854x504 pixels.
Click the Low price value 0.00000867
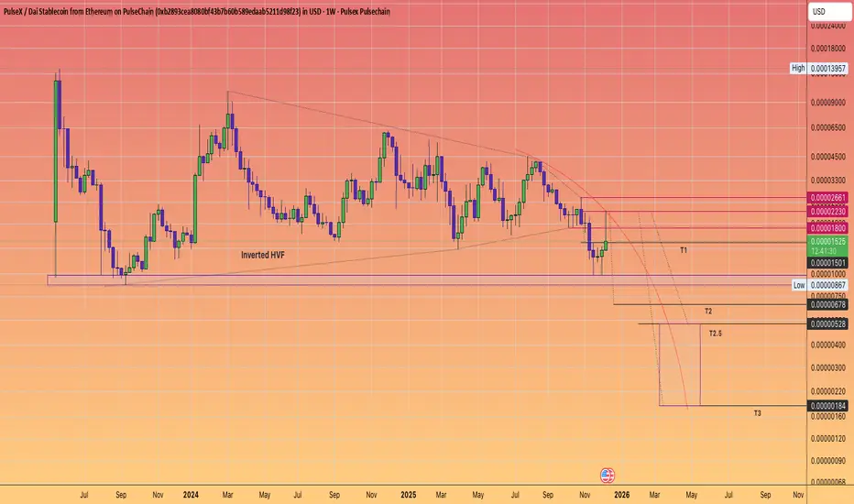(827, 285)
